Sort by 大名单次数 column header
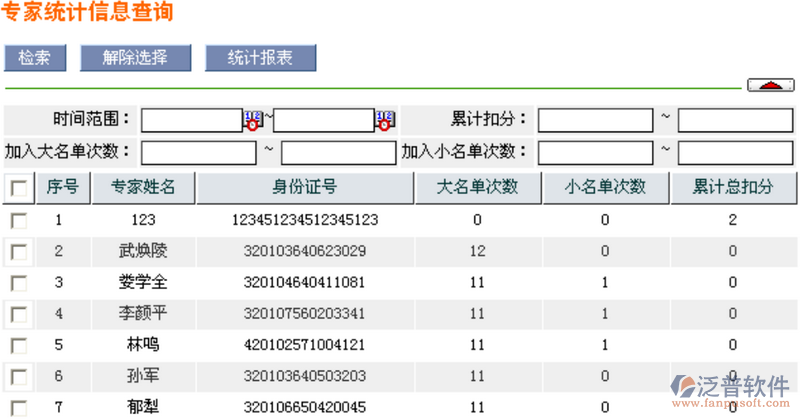 (x=477, y=187)
